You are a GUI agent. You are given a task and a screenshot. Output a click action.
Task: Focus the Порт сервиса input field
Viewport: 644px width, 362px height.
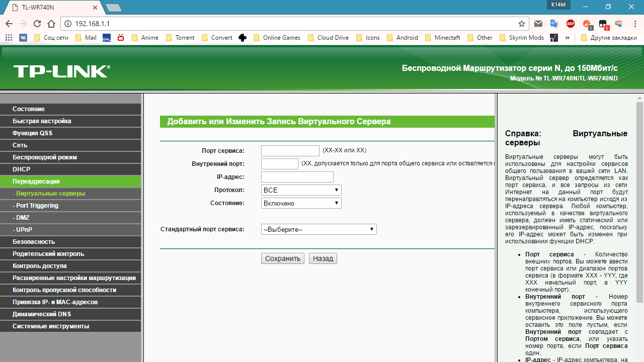[290, 151]
